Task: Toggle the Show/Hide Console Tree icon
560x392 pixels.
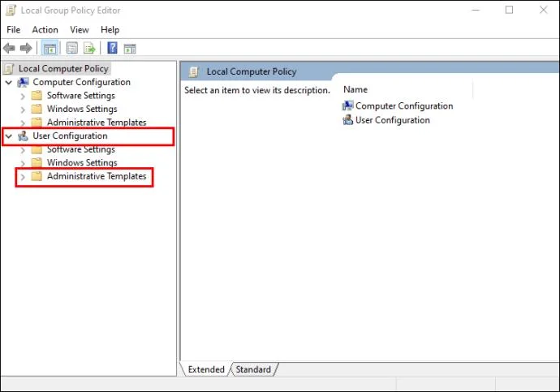Action: coord(50,48)
